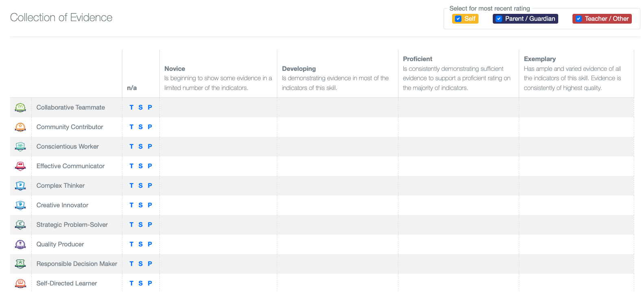The height and width of the screenshot is (292, 644).
Task: Click the Responsible Decision Maker badge icon
Action: coord(20,264)
